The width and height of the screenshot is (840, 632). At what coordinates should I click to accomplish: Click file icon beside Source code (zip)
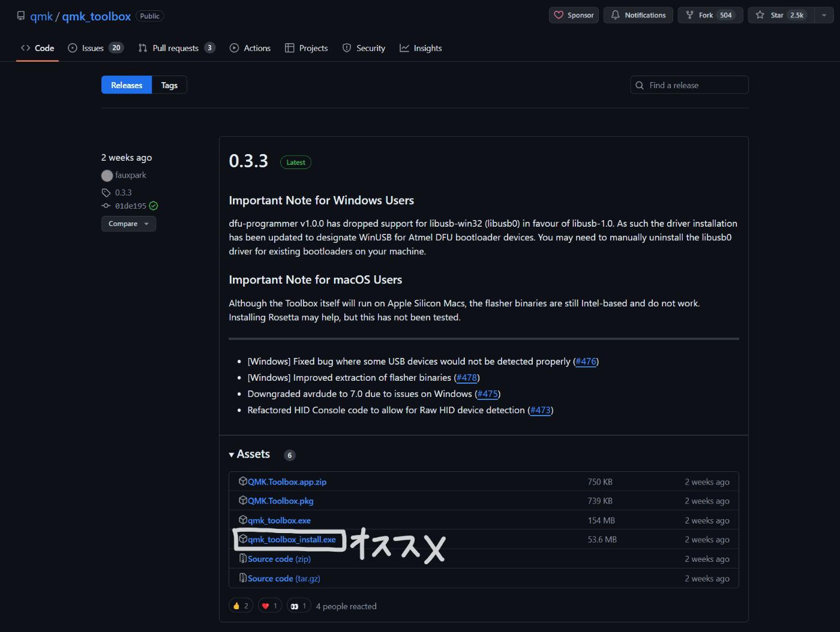243,558
